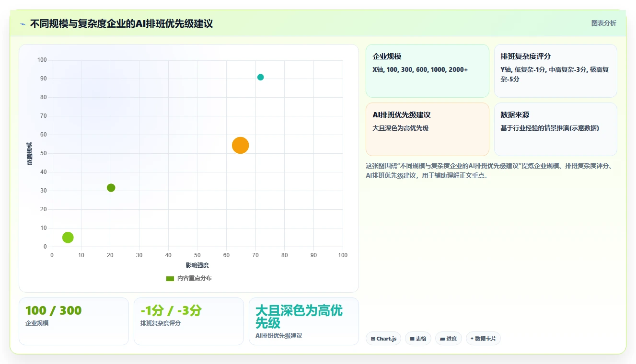Click the Y轴 complexity score description text
Screen dimensions: 636x364
click(555, 74)
